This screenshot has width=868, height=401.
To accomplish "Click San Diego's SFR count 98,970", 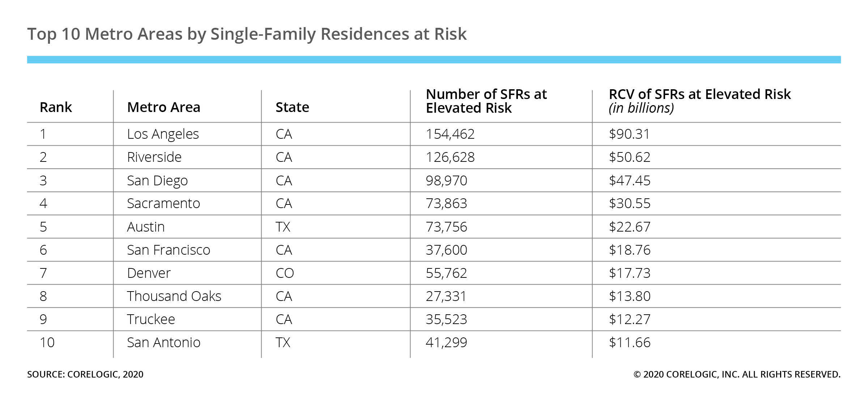I will tap(446, 180).
